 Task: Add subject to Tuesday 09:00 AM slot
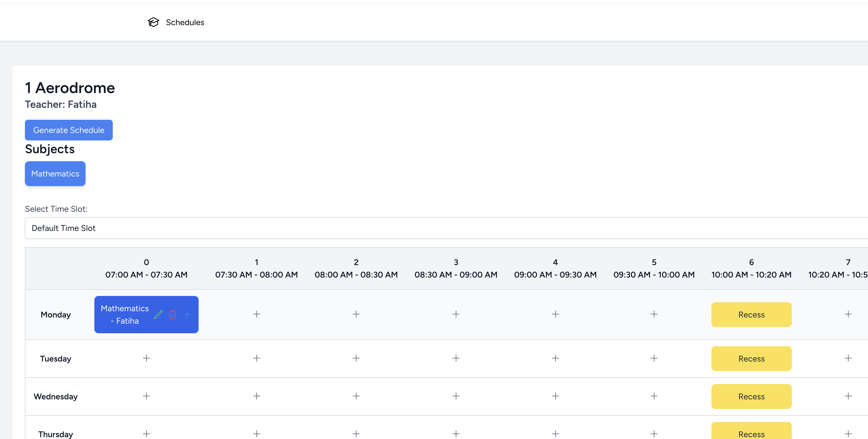(x=555, y=358)
